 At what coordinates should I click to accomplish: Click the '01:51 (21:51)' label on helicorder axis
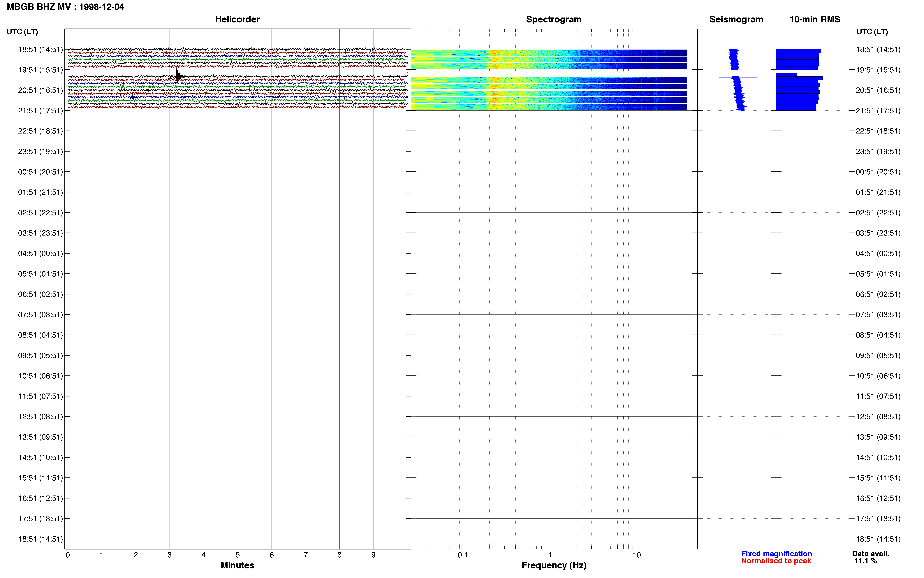40,192
